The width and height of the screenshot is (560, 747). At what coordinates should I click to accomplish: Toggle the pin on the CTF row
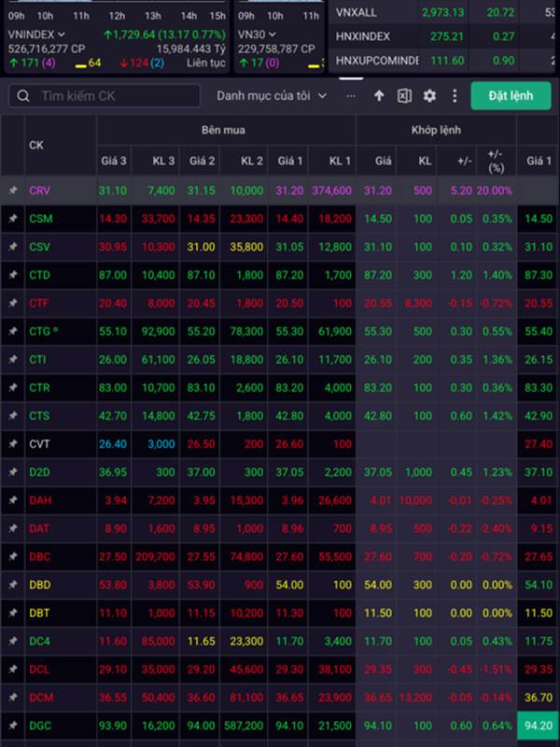click(x=13, y=303)
